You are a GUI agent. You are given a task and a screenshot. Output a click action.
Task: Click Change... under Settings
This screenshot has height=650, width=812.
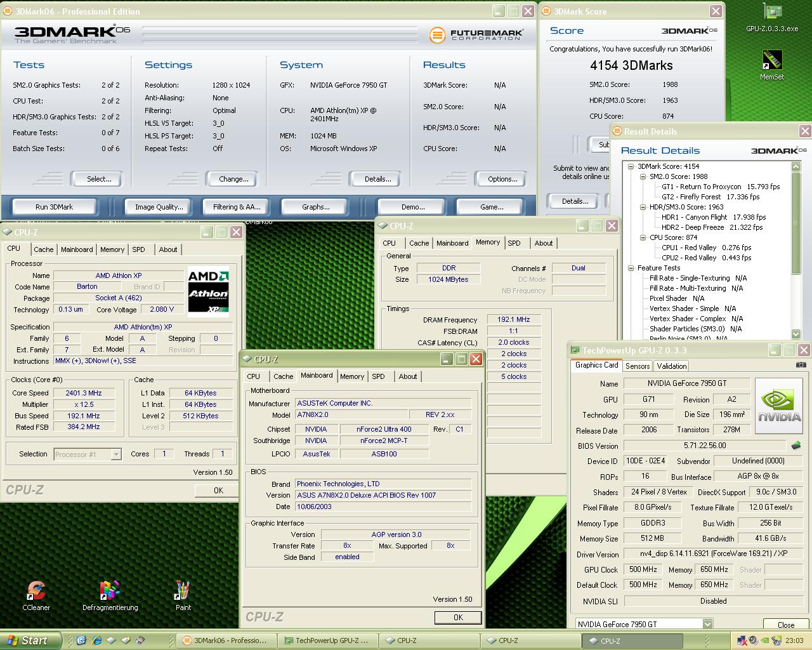(233, 179)
